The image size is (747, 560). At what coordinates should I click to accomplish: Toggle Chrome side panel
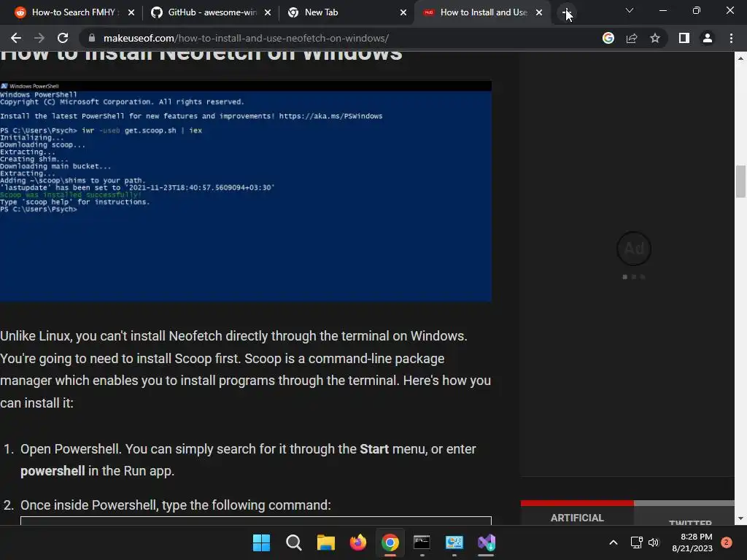[x=684, y=38]
